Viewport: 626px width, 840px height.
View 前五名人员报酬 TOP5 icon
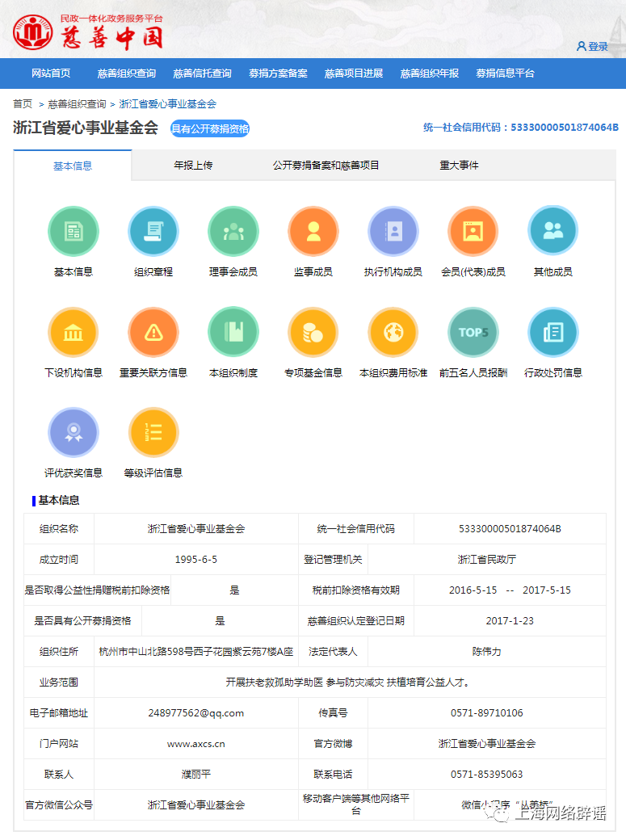click(x=473, y=332)
